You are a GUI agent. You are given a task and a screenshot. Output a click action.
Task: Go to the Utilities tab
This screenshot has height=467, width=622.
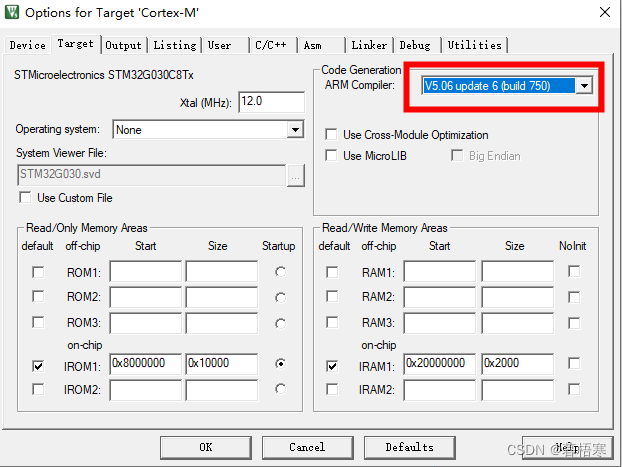pos(475,45)
